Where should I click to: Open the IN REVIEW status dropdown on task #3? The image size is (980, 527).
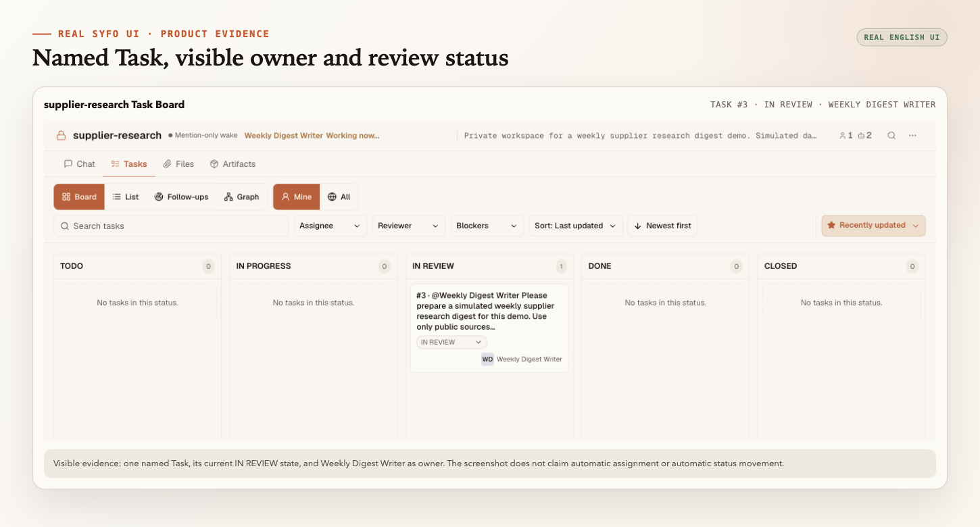coord(451,342)
